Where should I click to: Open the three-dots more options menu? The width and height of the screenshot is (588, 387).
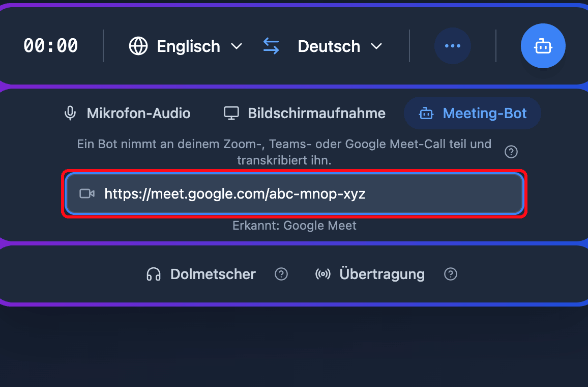pos(452,46)
